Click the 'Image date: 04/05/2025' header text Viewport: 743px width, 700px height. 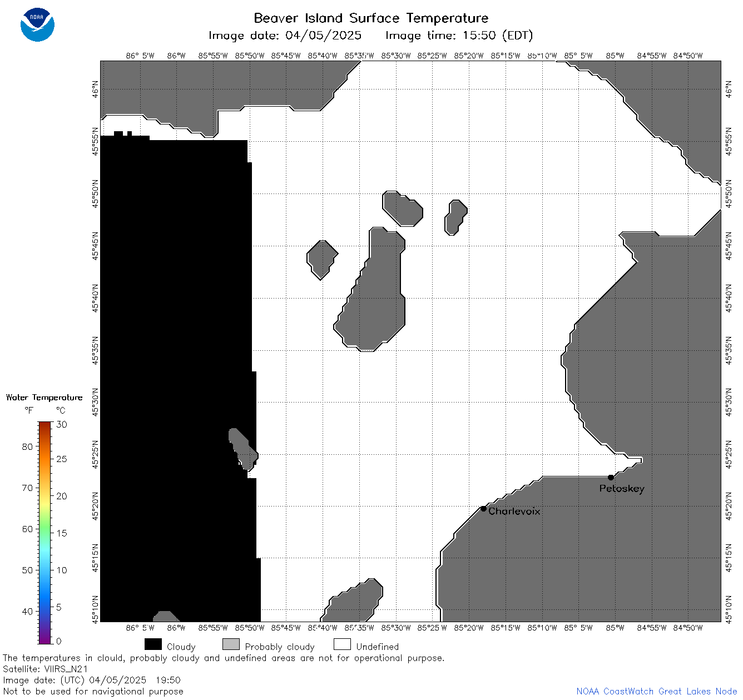[x=285, y=36]
